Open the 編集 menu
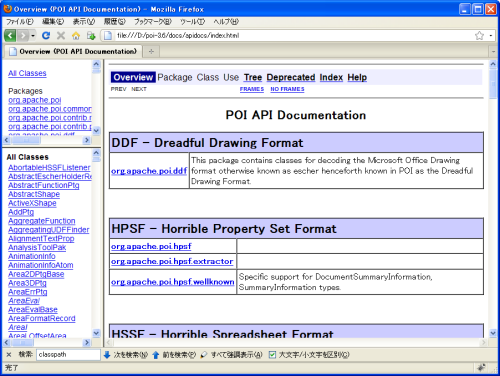Viewport: 500px width, 376px height. tap(53, 22)
